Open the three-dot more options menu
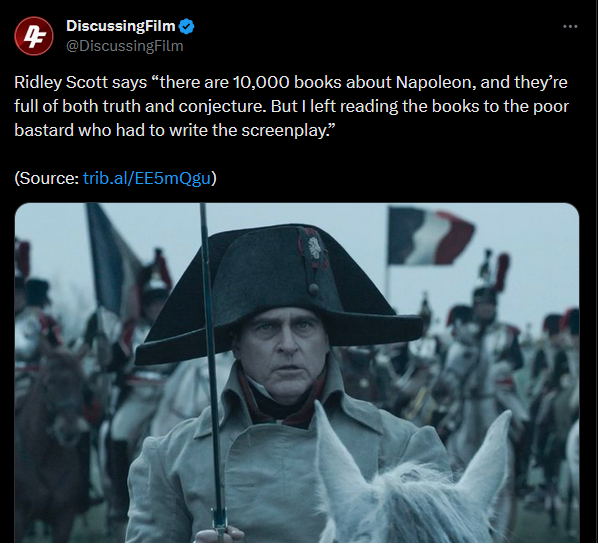Image resolution: width=598 pixels, height=543 pixels. coord(570,26)
